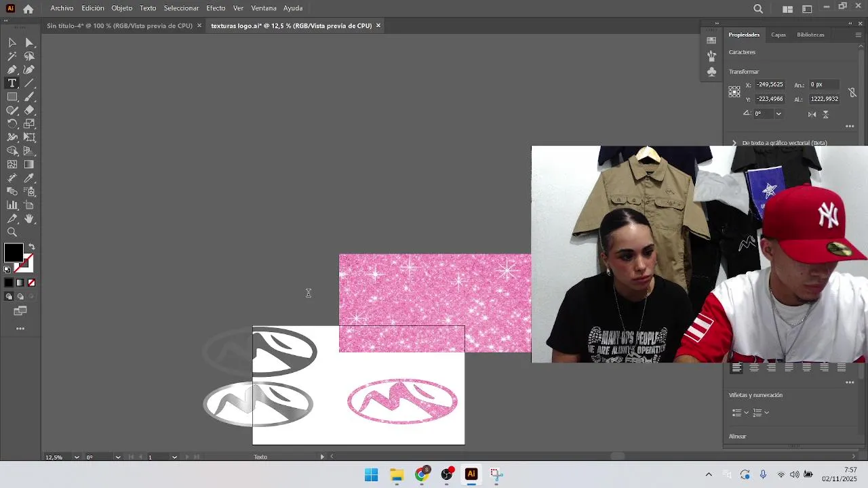Select the Gradient tool
868x488 pixels.
(29, 165)
